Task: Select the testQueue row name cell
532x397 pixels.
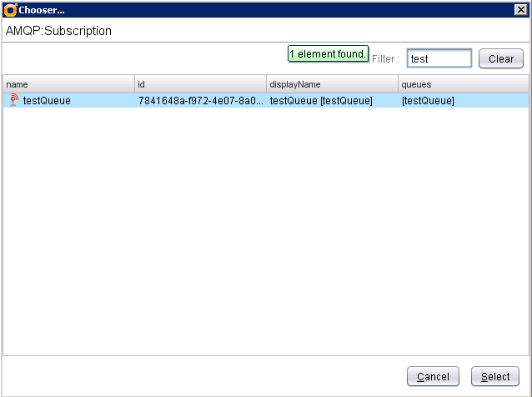Action: coord(47,101)
